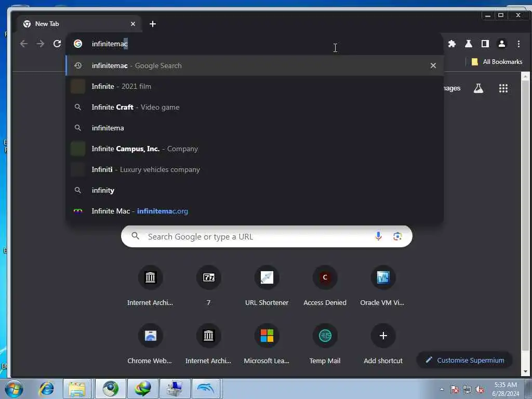Viewport: 532px width, 399px height.
Task: Open Windows Explorer folder on taskbar
Action: (x=77, y=389)
